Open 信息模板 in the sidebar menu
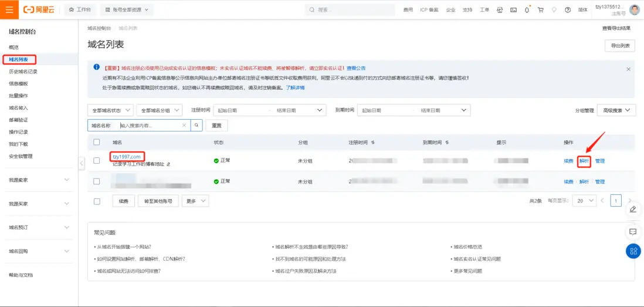The image size is (644, 307). 19,83
